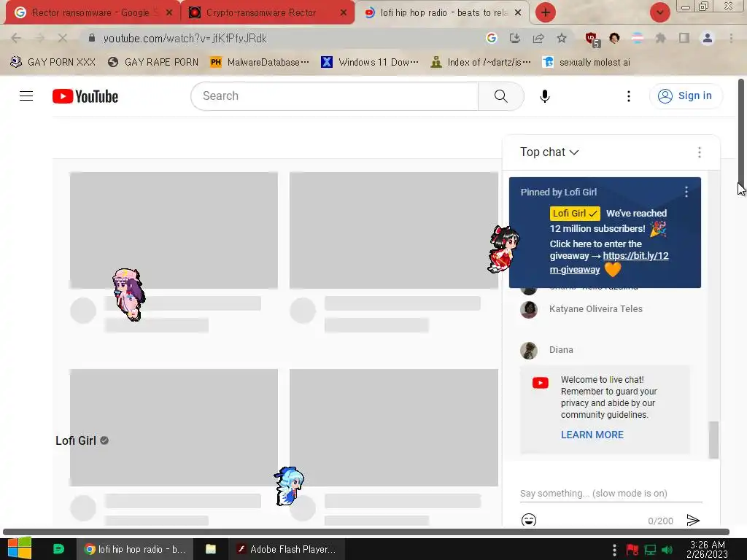This screenshot has width=747, height=560.
Task: Click LEARN MORE in live chat
Action: click(x=592, y=435)
